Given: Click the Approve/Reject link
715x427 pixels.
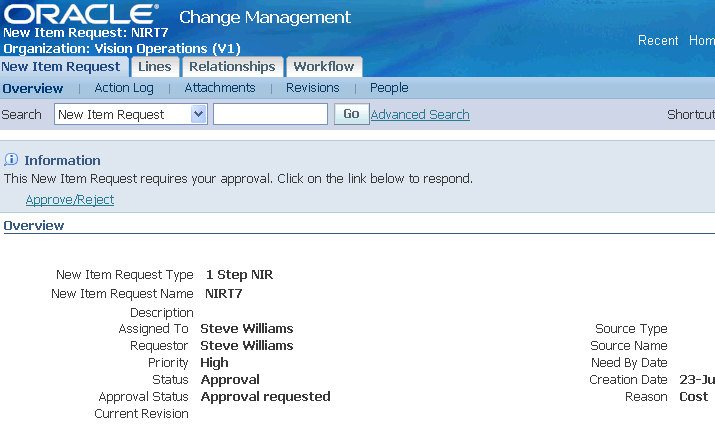Looking at the screenshot, I should 70,200.
